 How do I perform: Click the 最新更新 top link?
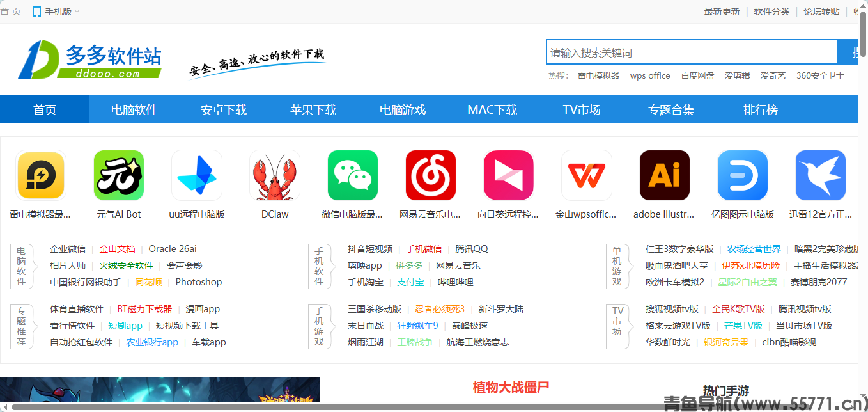pos(722,12)
